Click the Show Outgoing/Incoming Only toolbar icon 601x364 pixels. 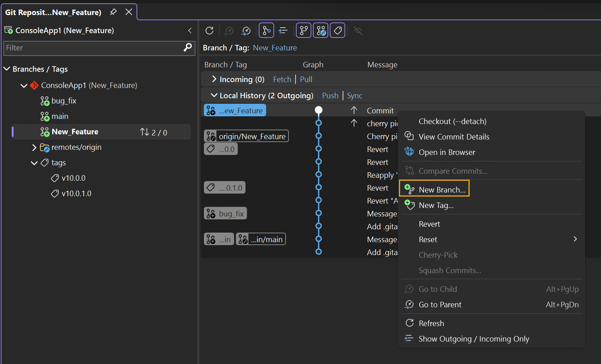pos(283,30)
